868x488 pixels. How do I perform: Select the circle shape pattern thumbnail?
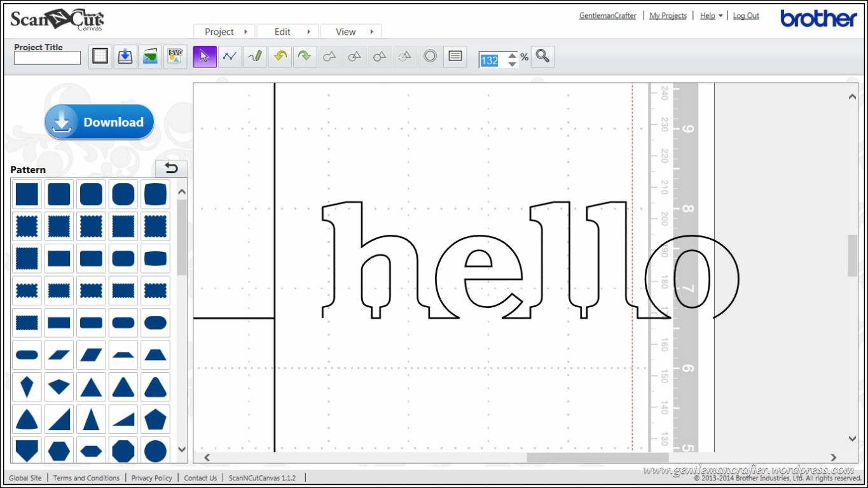(x=155, y=451)
